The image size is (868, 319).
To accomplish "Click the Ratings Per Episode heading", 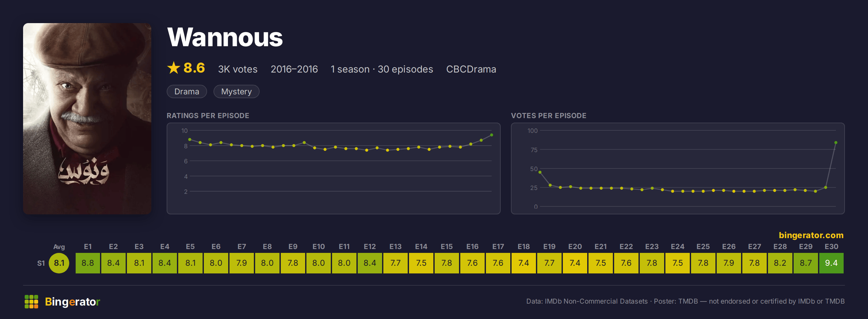I will (x=208, y=116).
